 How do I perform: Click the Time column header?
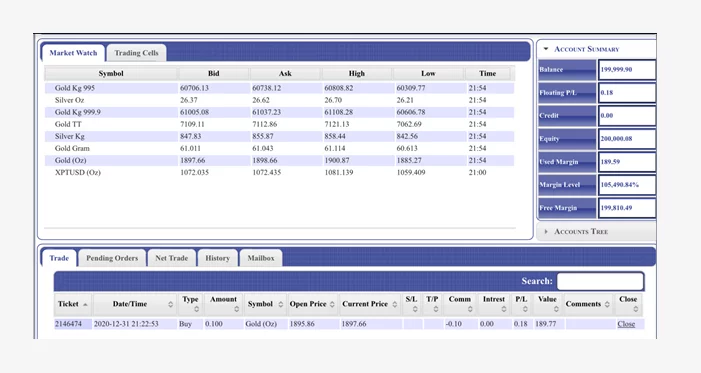tap(487, 73)
